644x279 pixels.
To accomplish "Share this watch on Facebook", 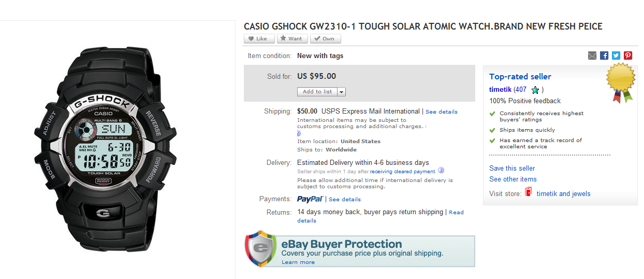I will tap(604, 55).
